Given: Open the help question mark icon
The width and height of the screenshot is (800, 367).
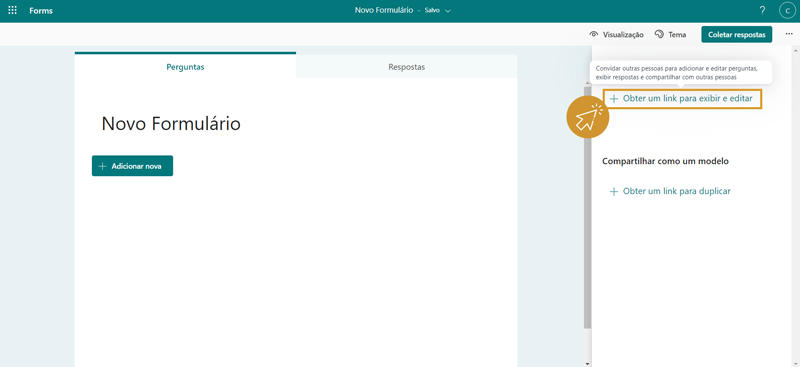Looking at the screenshot, I should click(x=763, y=10).
